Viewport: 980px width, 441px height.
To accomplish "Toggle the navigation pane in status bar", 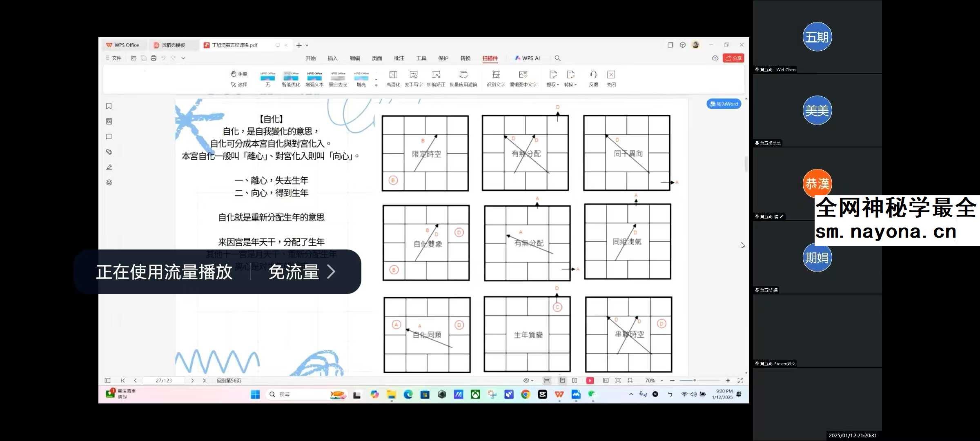I will [x=107, y=380].
